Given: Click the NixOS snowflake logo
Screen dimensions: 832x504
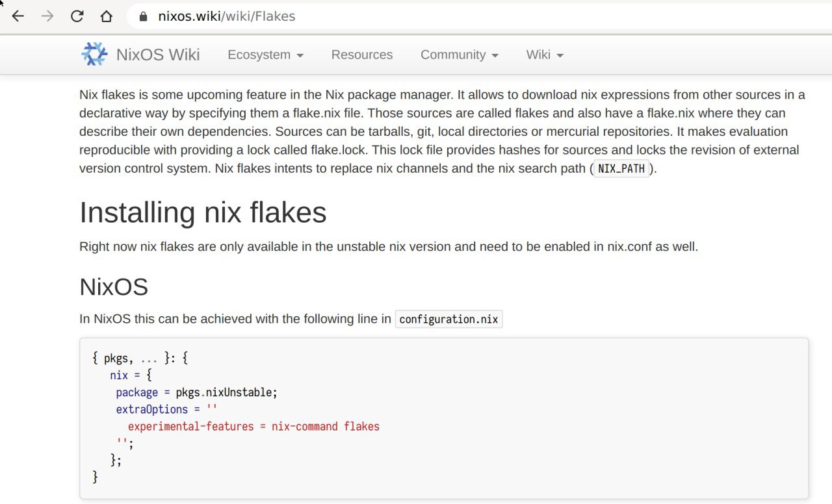Looking at the screenshot, I should coord(94,55).
